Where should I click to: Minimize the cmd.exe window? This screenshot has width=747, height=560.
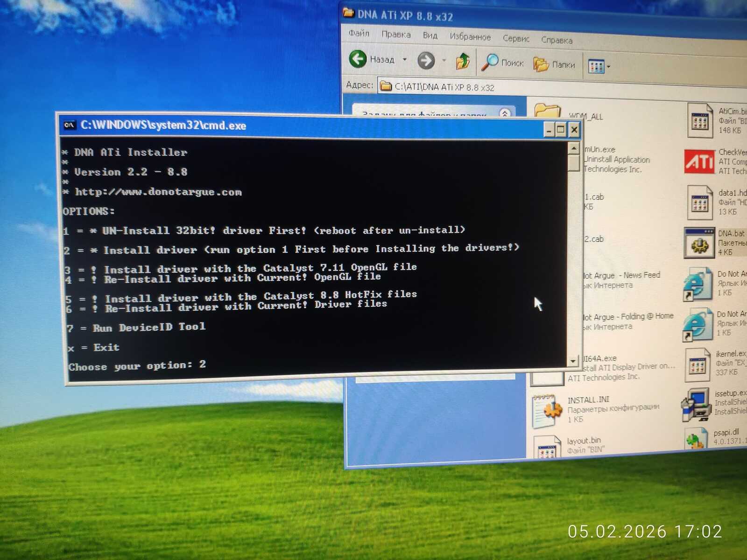(x=549, y=129)
